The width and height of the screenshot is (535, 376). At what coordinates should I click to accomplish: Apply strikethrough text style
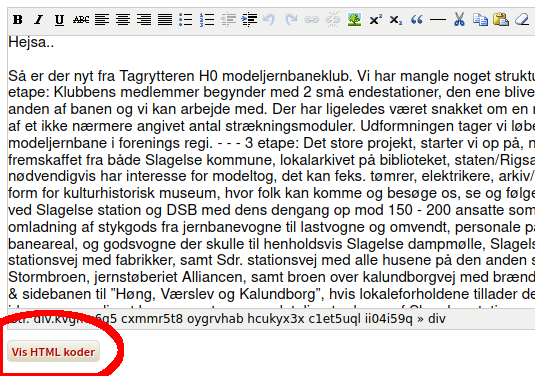click(81, 20)
